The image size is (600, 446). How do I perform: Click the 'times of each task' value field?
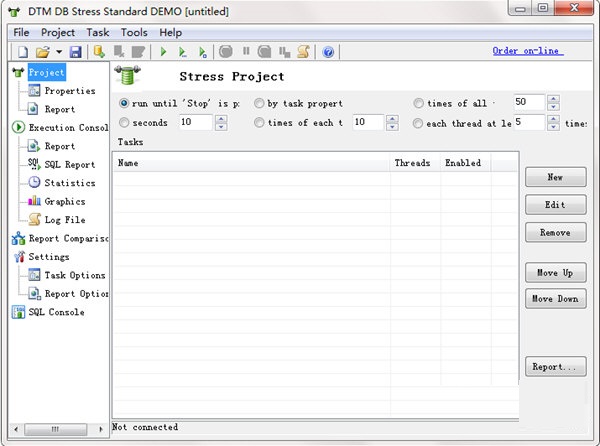(368, 122)
